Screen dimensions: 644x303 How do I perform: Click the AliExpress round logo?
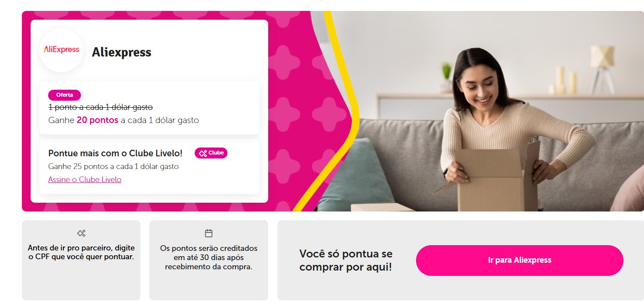click(61, 50)
